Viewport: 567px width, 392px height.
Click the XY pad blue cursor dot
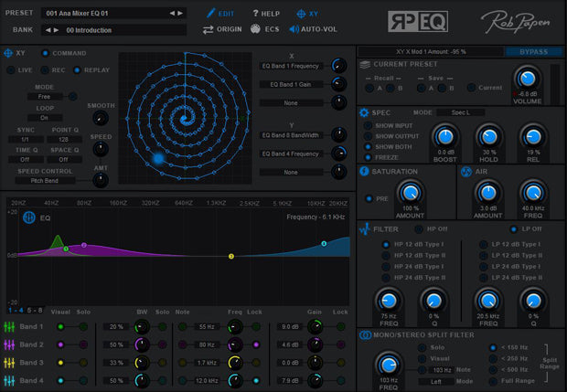tap(158, 158)
